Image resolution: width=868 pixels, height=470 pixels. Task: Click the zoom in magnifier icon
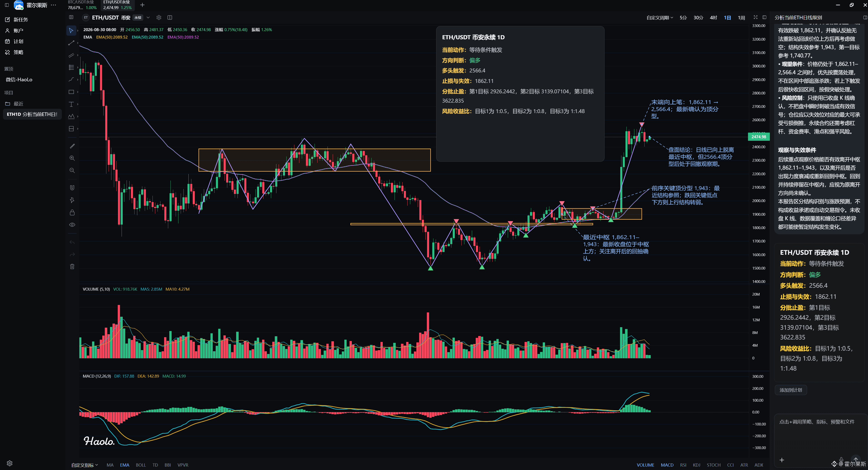click(x=72, y=158)
